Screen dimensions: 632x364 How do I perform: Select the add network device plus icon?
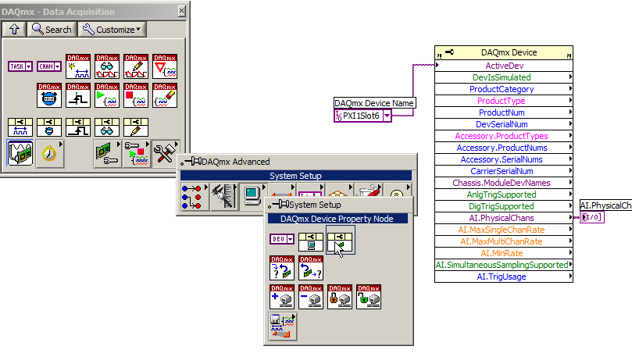coord(282,297)
